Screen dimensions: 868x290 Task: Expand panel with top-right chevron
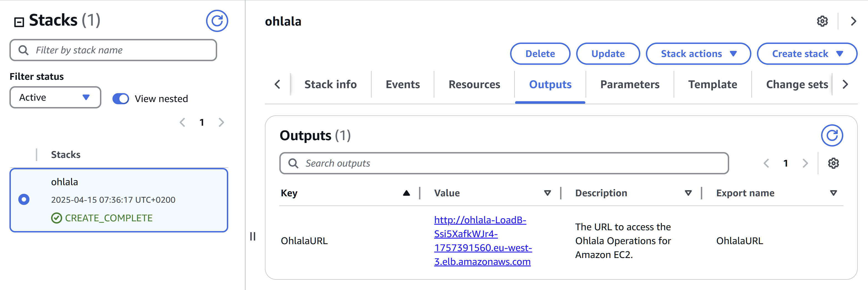click(853, 21)
